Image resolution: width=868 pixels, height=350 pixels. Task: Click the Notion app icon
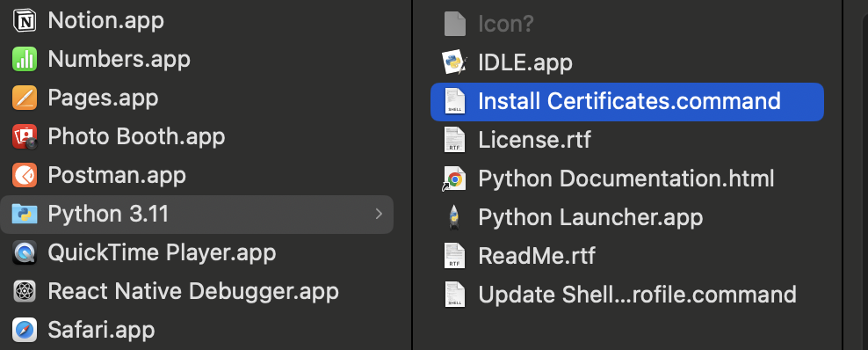click(x=25, y=20)
